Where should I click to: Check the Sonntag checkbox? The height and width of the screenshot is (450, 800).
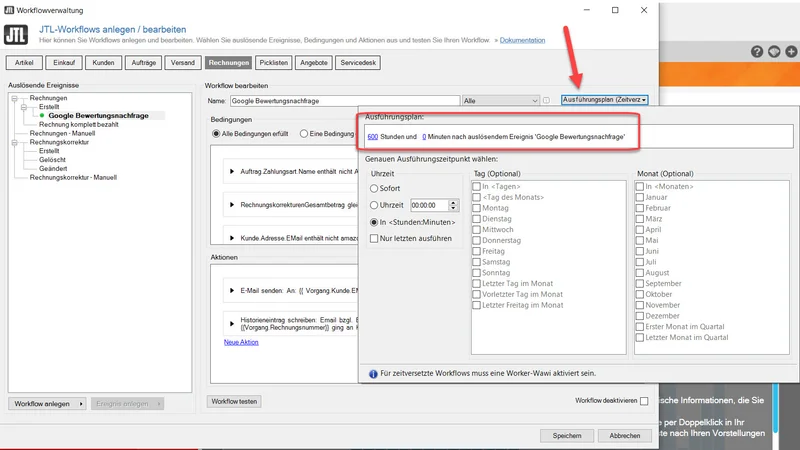pos(477,273)
